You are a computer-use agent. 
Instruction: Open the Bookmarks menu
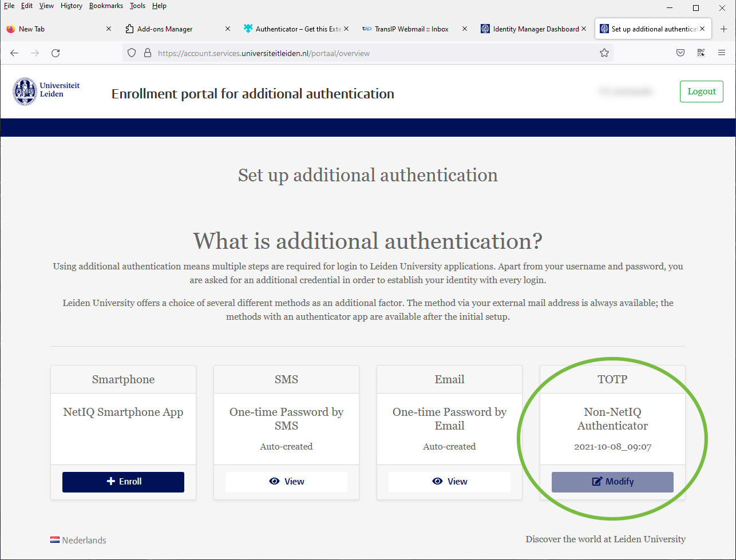106,6
